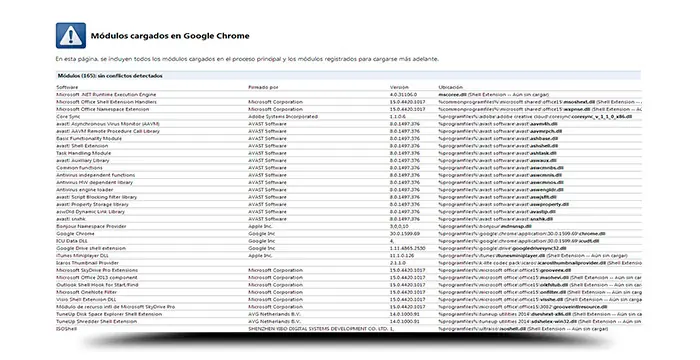Click the 'ICU Data DLL' entry
Screen dimensions: 700x360
pyautogui.click(x=72, y=241)
